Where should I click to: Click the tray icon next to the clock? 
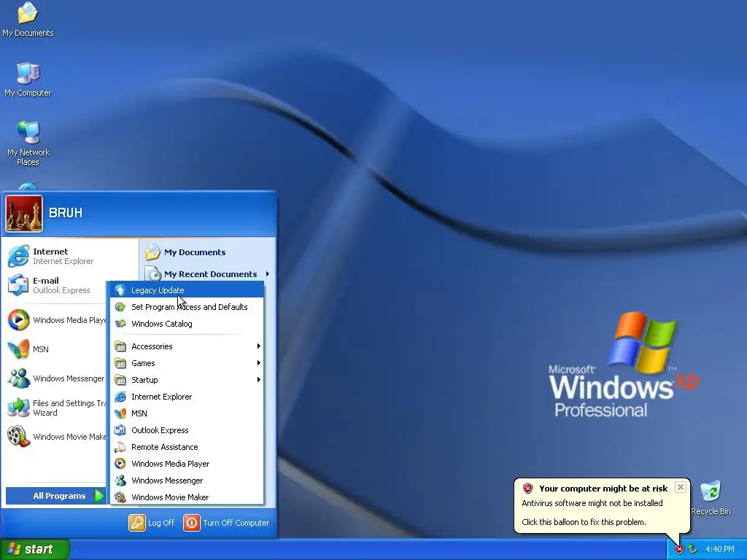pyautogui.click(x=693, y=550)
